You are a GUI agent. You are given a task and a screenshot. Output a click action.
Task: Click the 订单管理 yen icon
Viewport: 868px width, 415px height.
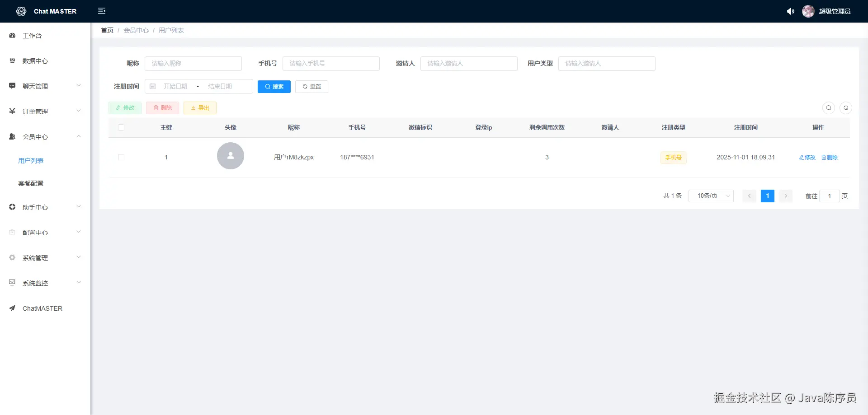point(12,111)
